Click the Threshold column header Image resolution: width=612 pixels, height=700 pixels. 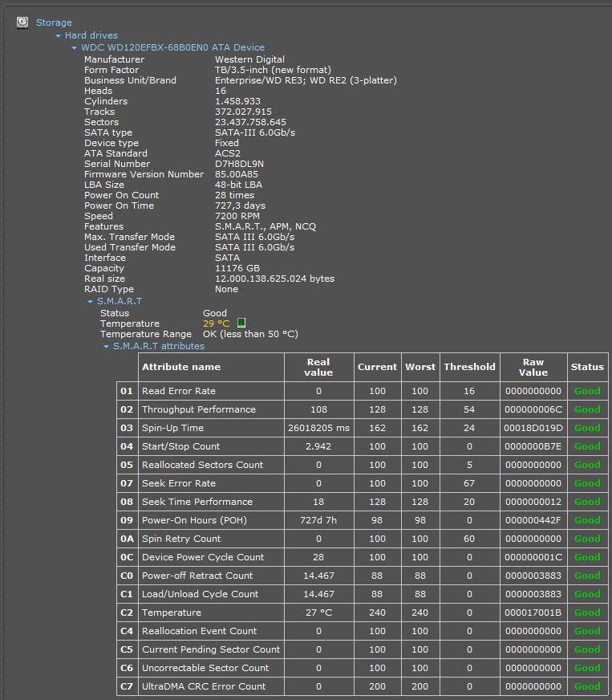tap(469, 367)
